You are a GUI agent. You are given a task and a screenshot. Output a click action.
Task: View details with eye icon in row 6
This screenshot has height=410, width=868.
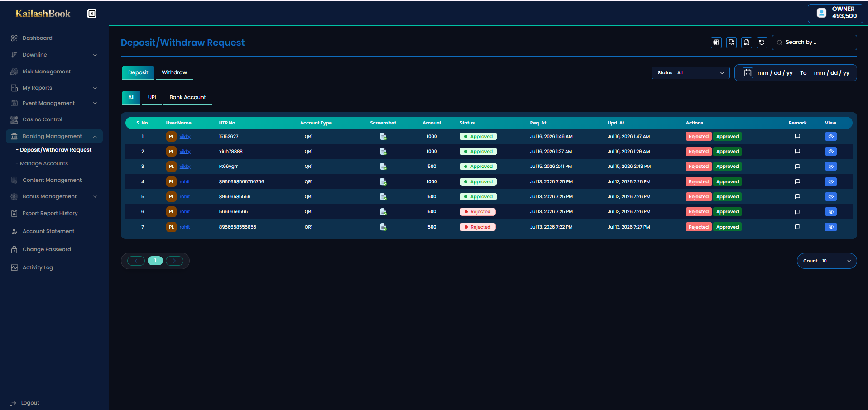click(830, 211)
